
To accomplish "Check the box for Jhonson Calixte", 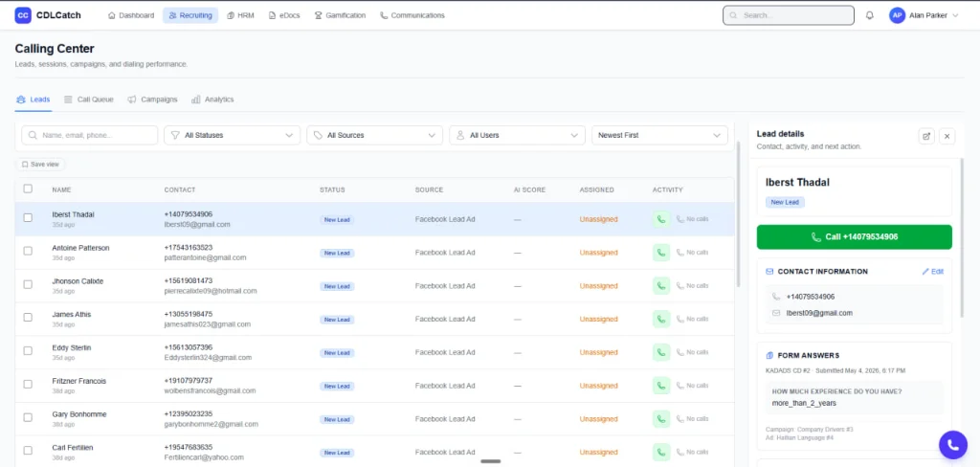I will pos(28,284).
